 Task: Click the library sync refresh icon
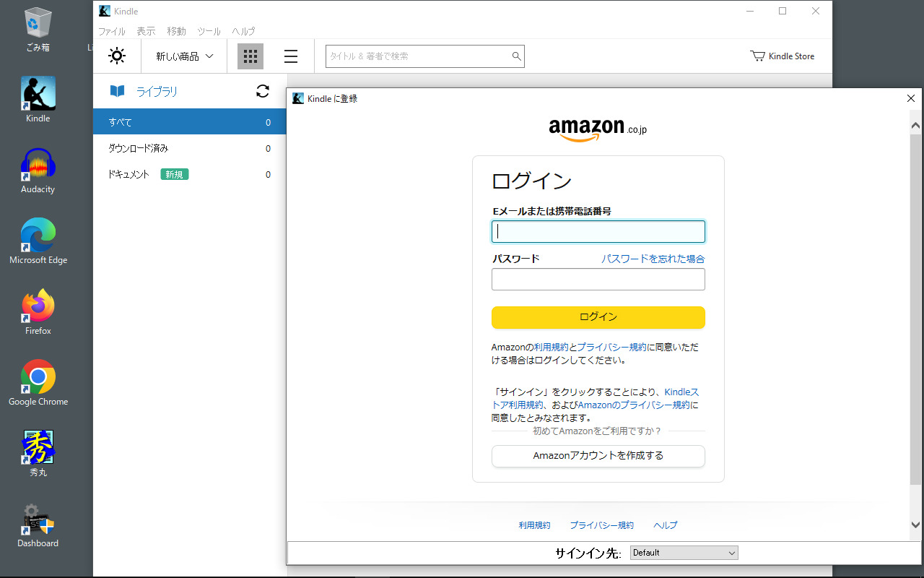click(263, 91)
